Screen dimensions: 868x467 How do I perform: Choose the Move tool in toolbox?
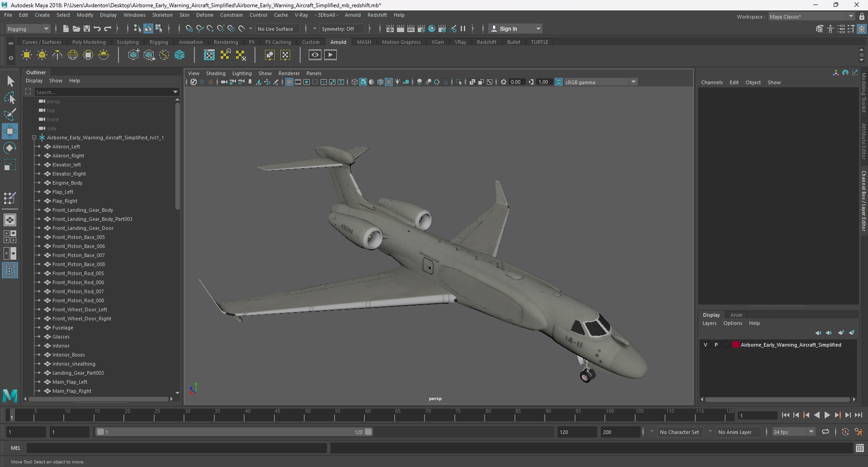click(x=10, y=131)
